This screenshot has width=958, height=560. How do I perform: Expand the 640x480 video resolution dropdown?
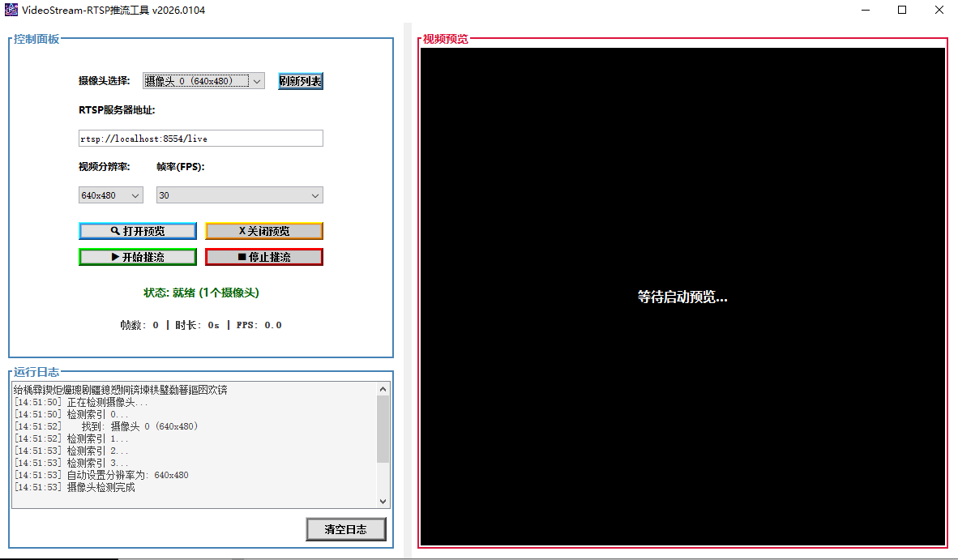point(110,195)
